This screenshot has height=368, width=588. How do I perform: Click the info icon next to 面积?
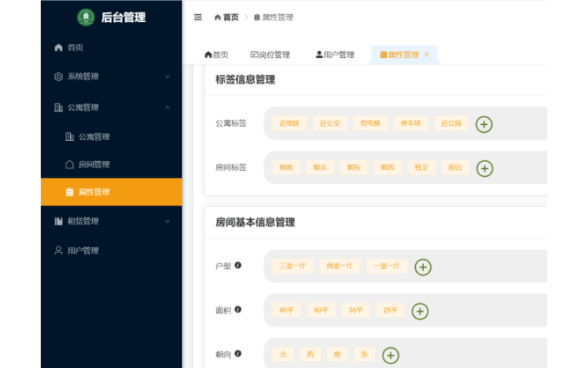click(238, 309)
